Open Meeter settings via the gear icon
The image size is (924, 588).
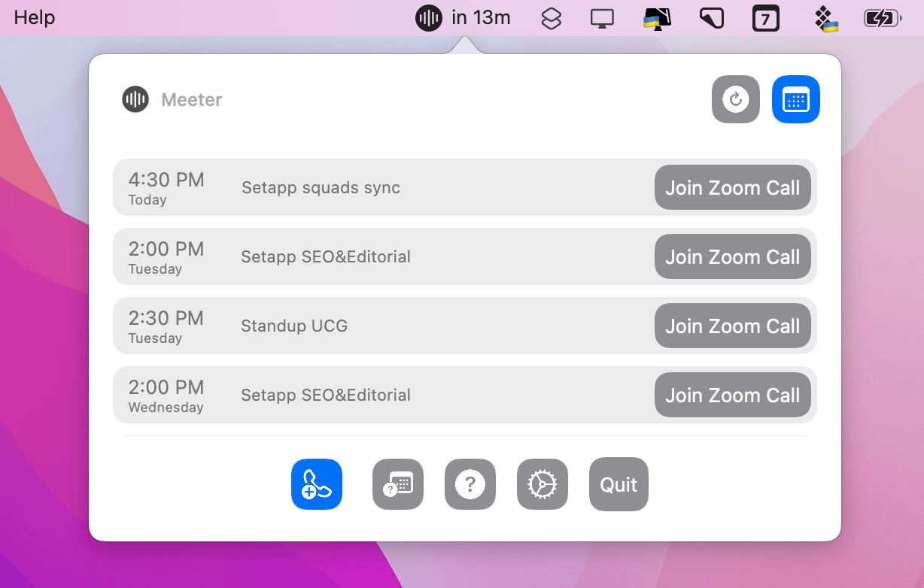coord(542,484)
